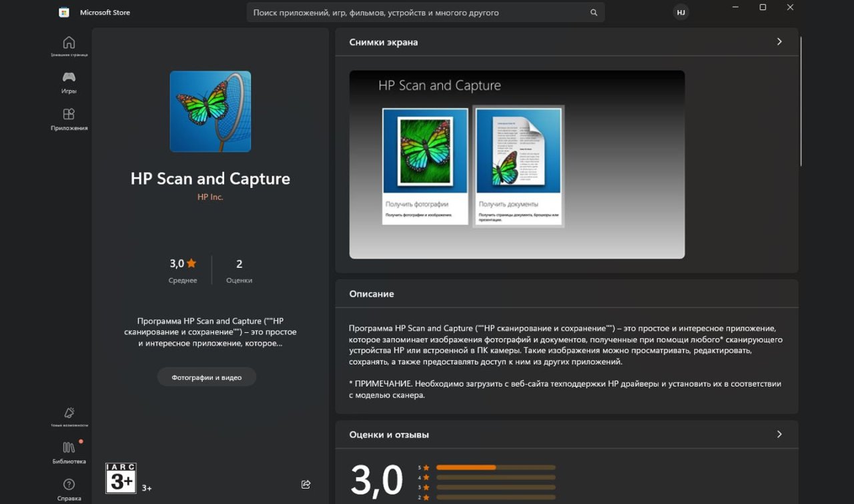
Task: Open the HJ user profile avatar
Action: [681, 13]
